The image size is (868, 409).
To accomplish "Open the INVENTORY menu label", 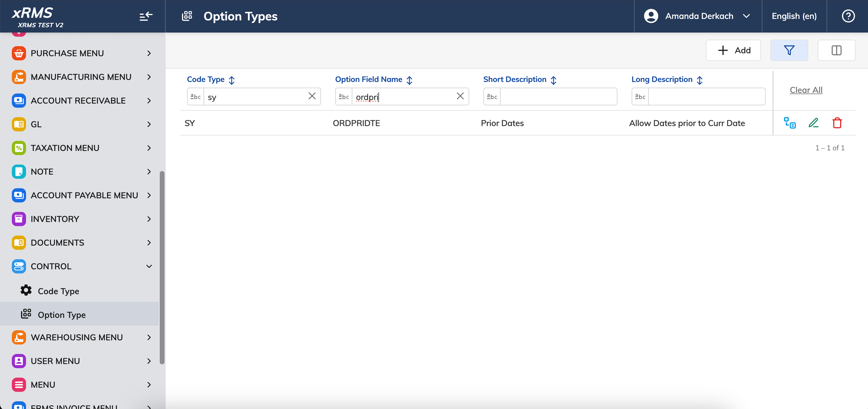I will pos(55,219).
